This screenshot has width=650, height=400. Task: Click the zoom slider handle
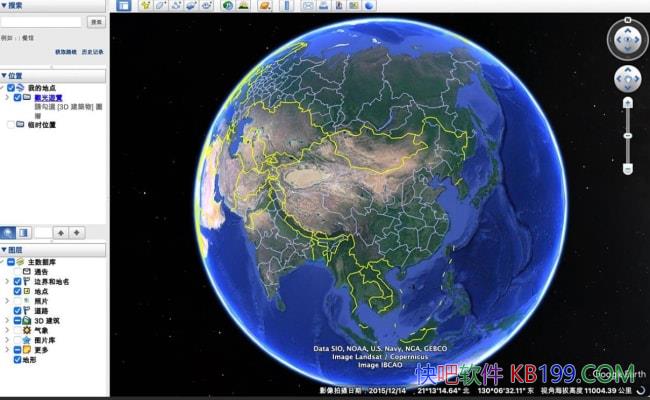627,135
